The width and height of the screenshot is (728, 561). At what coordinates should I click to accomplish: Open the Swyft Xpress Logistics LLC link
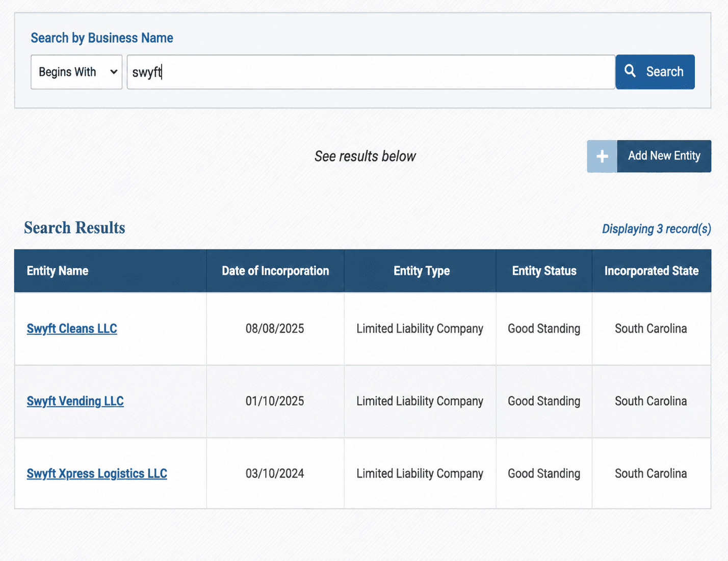tap(97, 473)
